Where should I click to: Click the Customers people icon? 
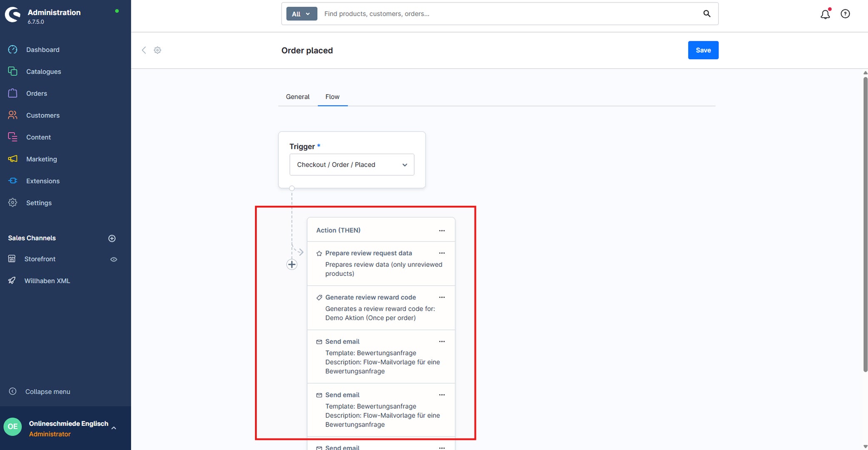pos(12,115)
